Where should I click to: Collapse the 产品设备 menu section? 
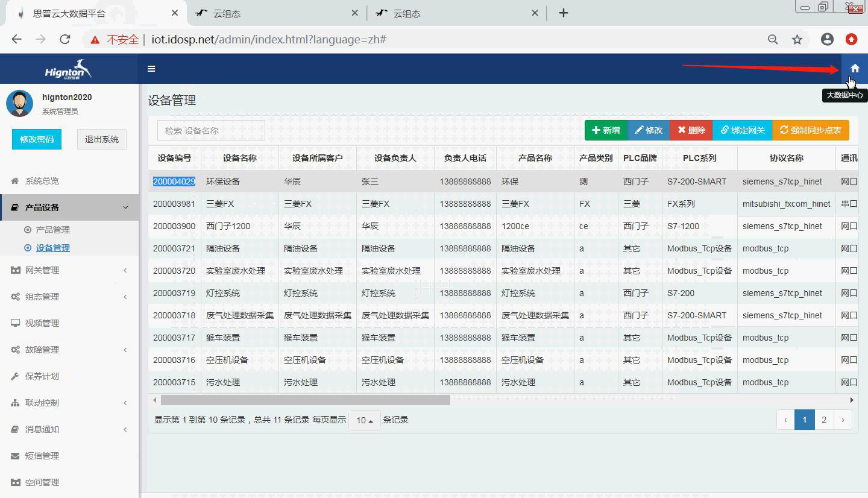pos(125,207)
